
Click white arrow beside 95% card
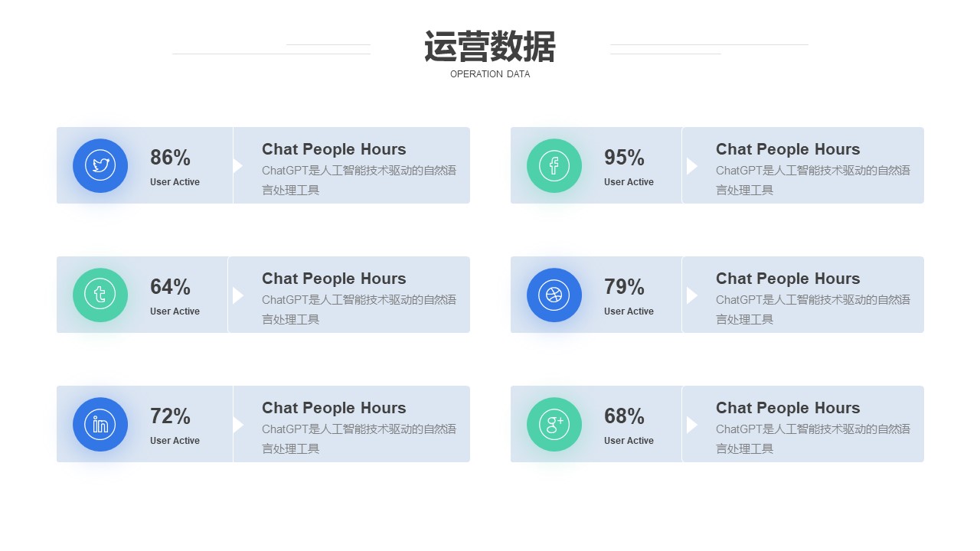(691, 165)
